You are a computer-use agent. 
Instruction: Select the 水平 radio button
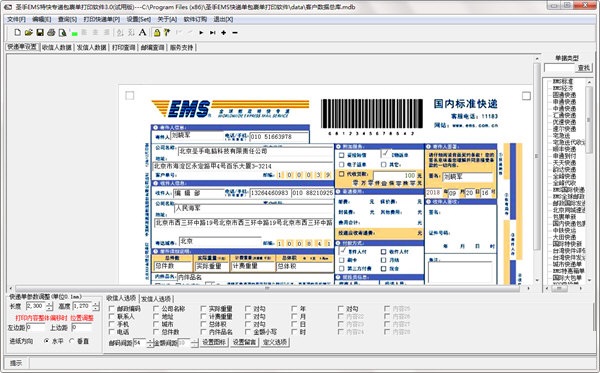click(x=47, y=340)
